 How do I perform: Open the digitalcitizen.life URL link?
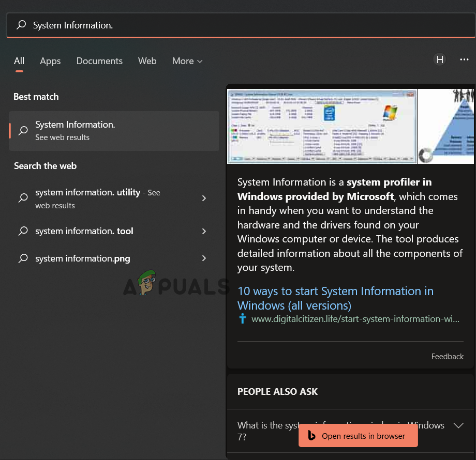355,319
